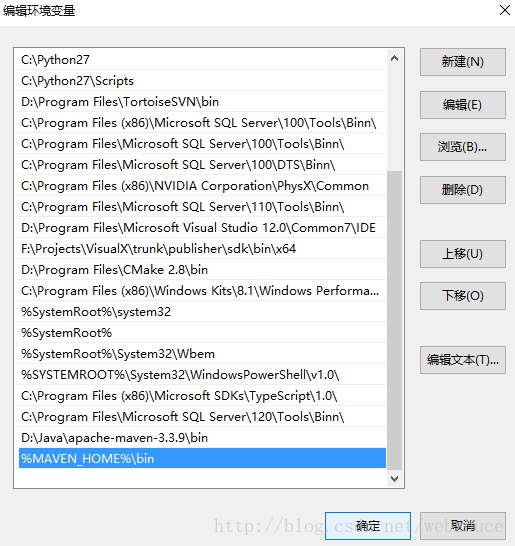Select the %SystemRoot%\system32 entry
Image resolution: width=515 pixels, height=546 pixels.
pos(201,312)
